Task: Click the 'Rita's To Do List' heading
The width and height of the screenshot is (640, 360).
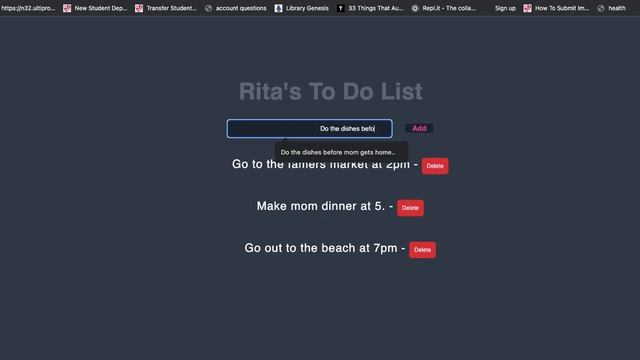Action: pyautogui.click(x=331, y=91)
